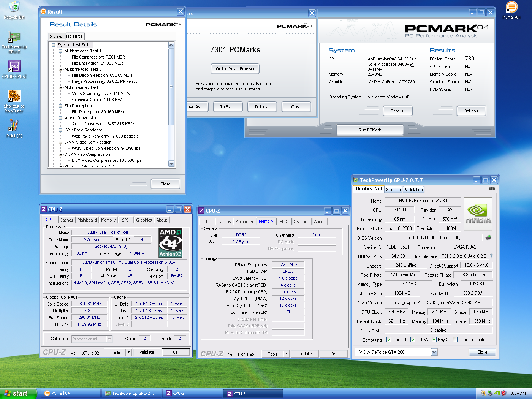Click the Run PCMark button

(370, 130)
